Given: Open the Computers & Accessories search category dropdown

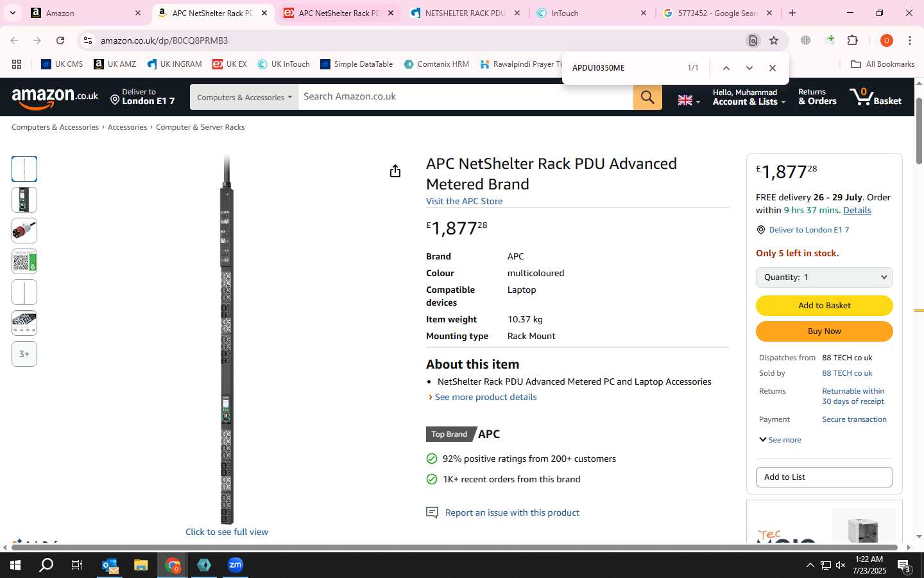Looking at the screenshot, I should [x=244, y=97].
